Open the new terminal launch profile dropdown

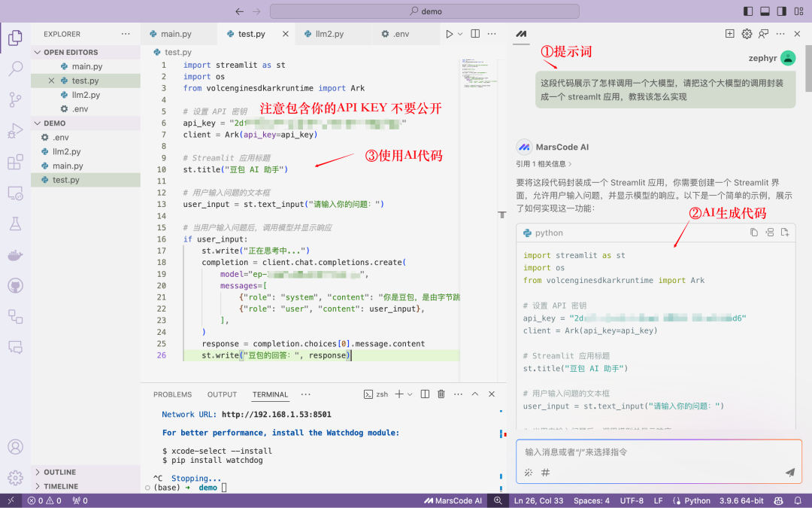tap(410, 394)
